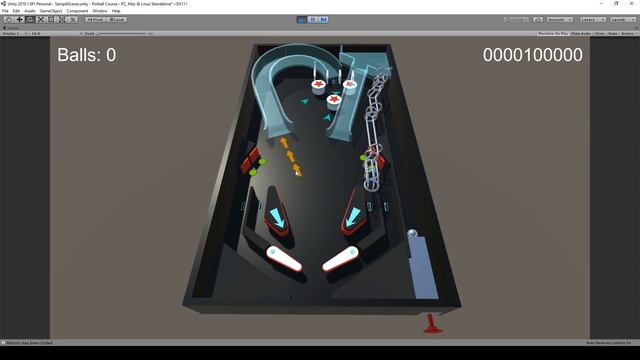Open the Collab dropdown
Screen dimensions: 640x360
point(517,20)
